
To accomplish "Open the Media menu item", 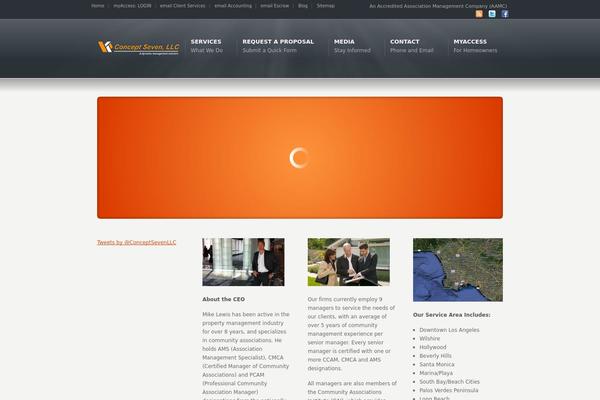I will [352, 46].
